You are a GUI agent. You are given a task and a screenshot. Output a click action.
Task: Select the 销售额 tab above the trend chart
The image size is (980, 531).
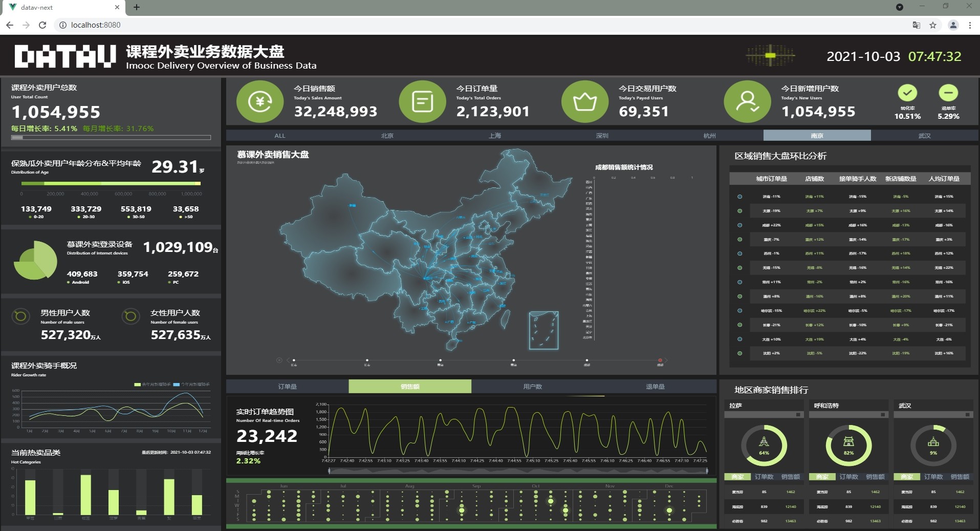tap(410, 387)
